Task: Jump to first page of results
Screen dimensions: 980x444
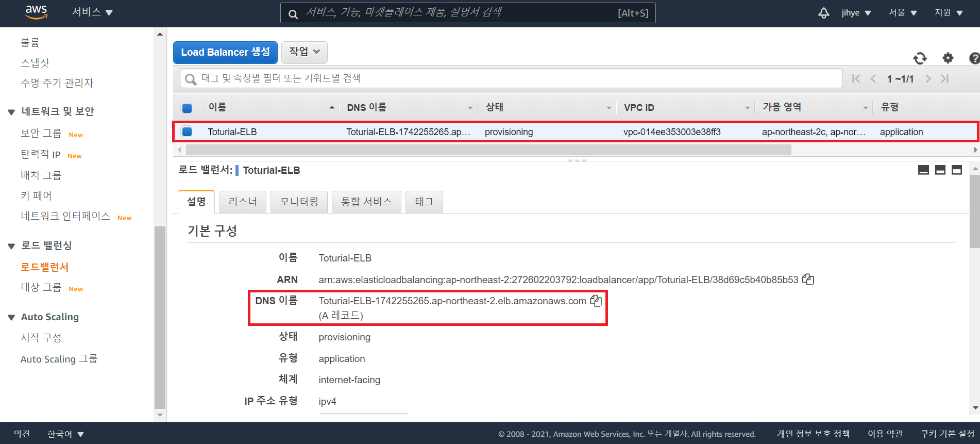Action: pyautogui.click(x=856, y=79)
